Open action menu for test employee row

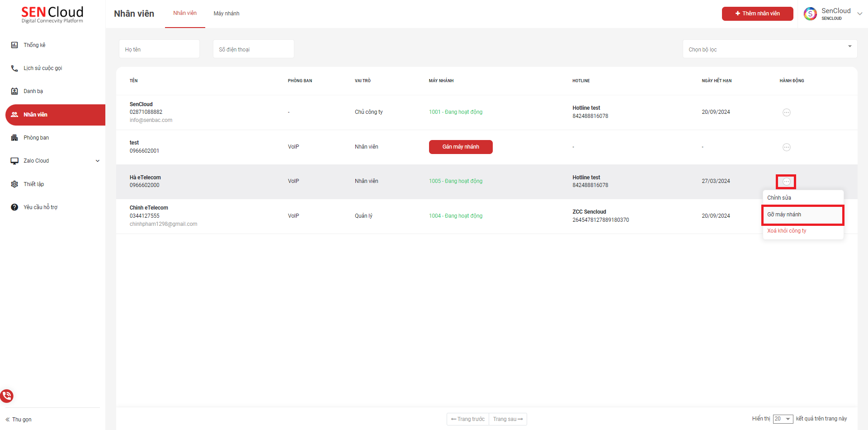pyautogui.click(x=786, y=147)
